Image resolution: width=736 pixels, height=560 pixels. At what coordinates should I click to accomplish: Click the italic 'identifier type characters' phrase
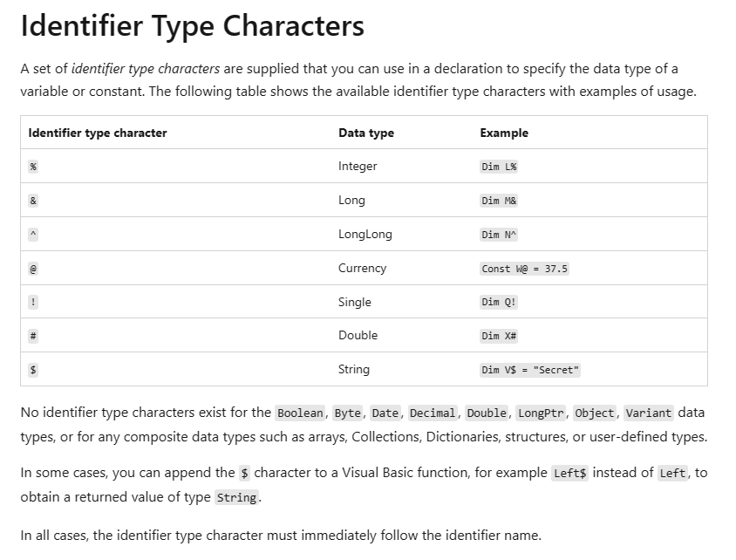click(x=146, y=69)
